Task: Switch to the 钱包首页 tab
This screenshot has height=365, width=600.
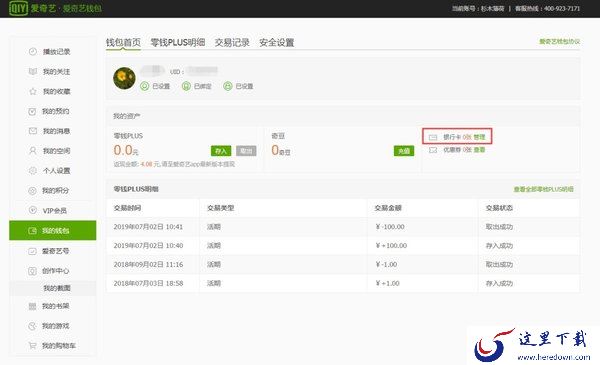Action: (123, 42)
